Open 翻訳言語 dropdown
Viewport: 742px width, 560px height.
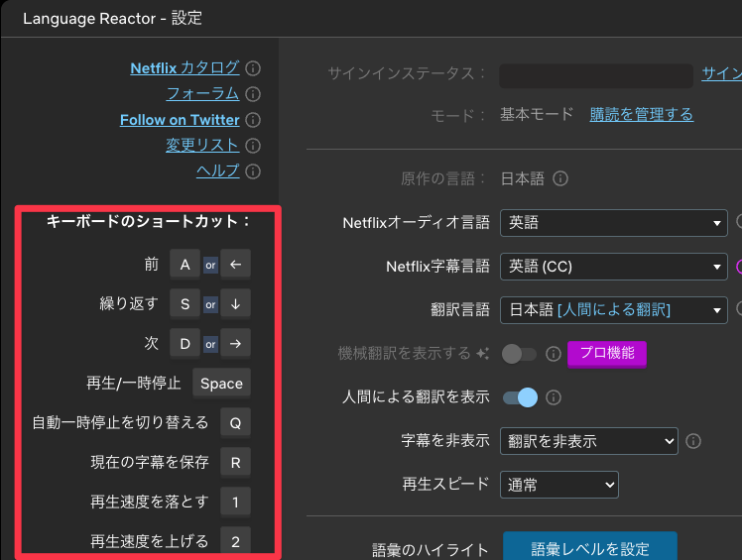[614, 310]
